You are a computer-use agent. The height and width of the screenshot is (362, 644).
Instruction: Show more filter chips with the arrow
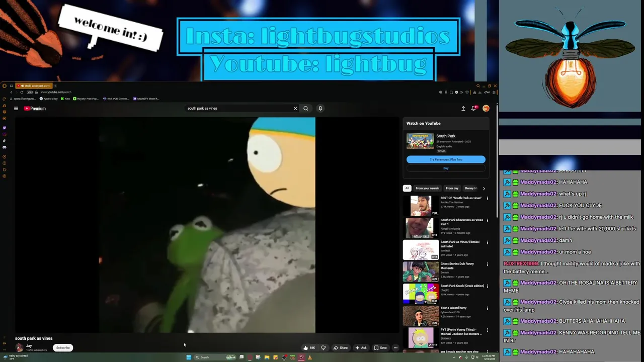tap(484, 189)
